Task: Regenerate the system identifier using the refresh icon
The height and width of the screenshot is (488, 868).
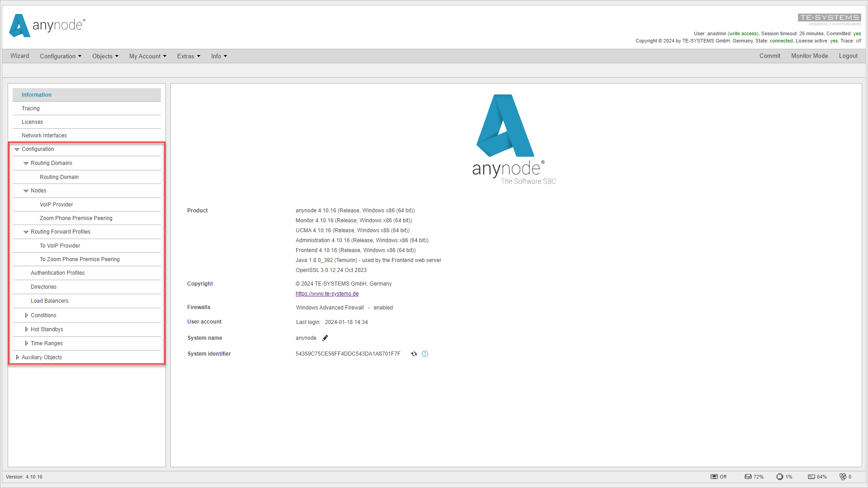Action: pyautogui.click(x=414, y=354)
